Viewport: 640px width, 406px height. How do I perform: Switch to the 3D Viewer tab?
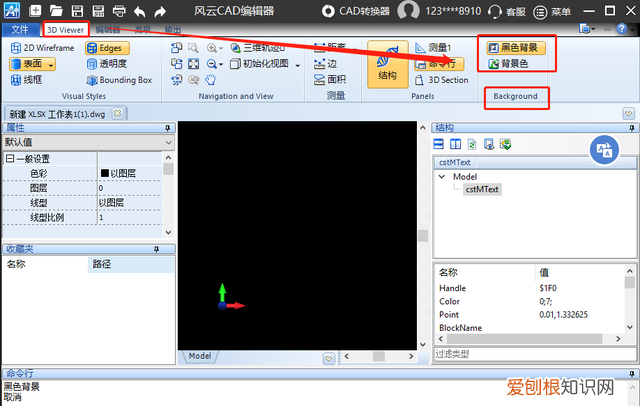point(66,29)
